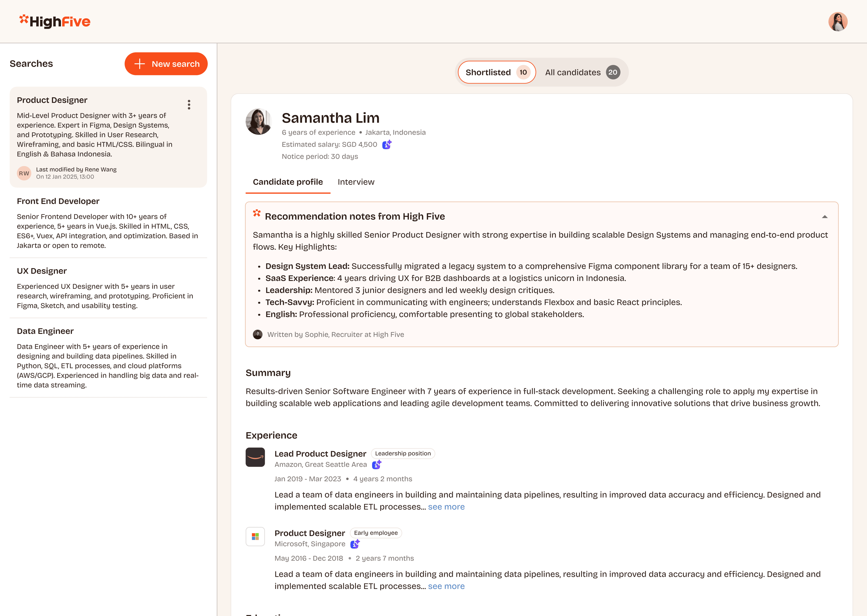Click the Amazon company logo

pyautogui.click(x=255, y=457)
